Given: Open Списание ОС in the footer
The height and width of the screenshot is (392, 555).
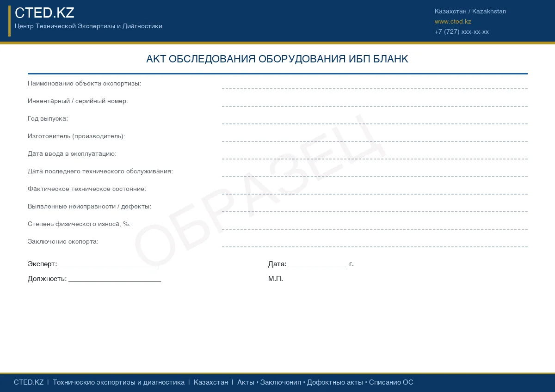Looking at the screenshot, I should click(391, 382).
